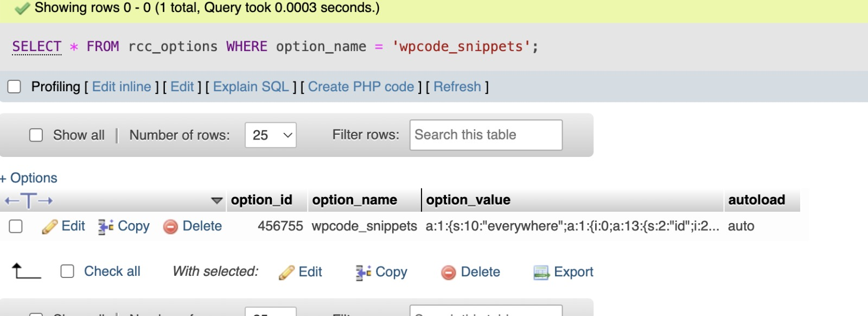Click the pencil icon beside With selected
The image size is (868, 316).
tap(286, 272)
